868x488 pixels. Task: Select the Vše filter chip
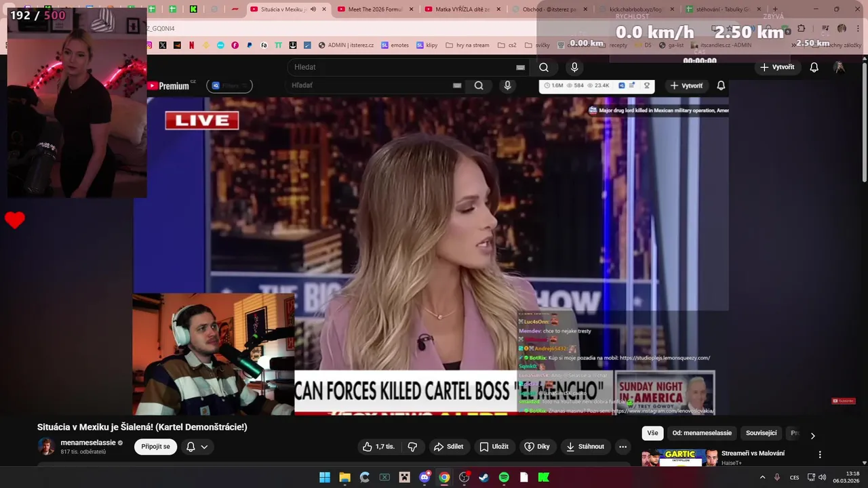[652, 433]
